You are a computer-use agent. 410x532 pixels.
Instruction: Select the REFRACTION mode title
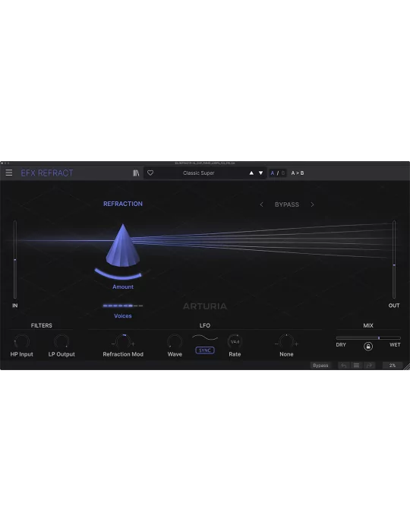coord(123,204)
